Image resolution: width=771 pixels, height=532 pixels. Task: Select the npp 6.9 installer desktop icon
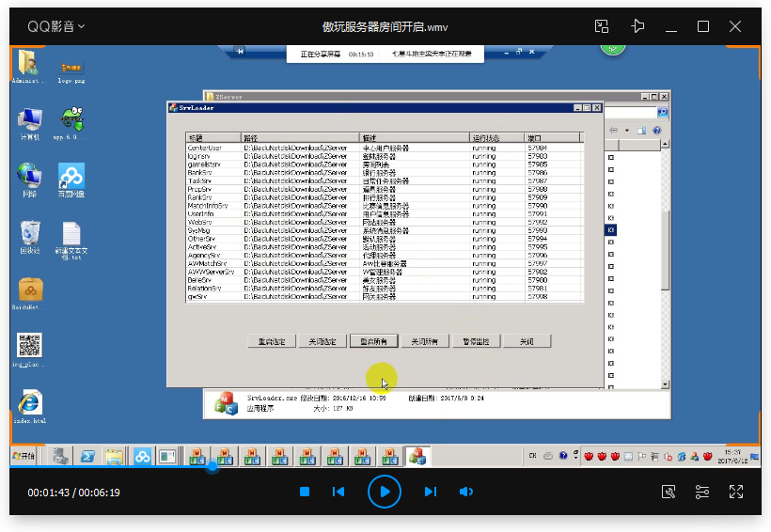click(71, 123)
